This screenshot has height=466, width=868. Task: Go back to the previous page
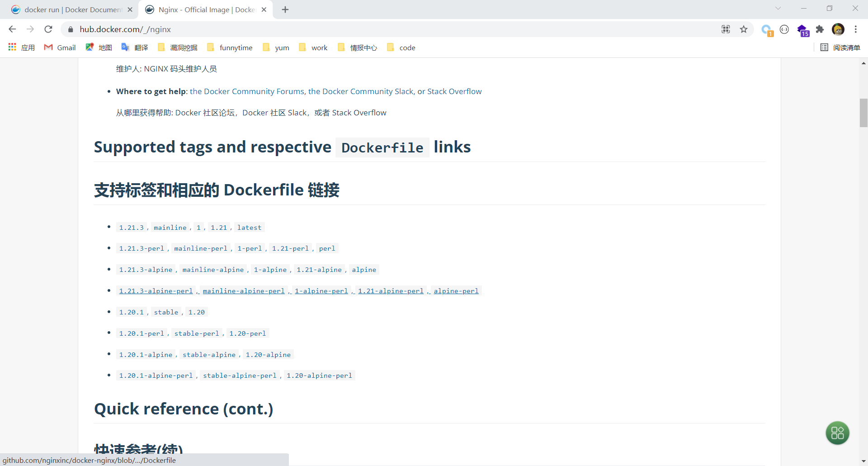click(12, 29)
